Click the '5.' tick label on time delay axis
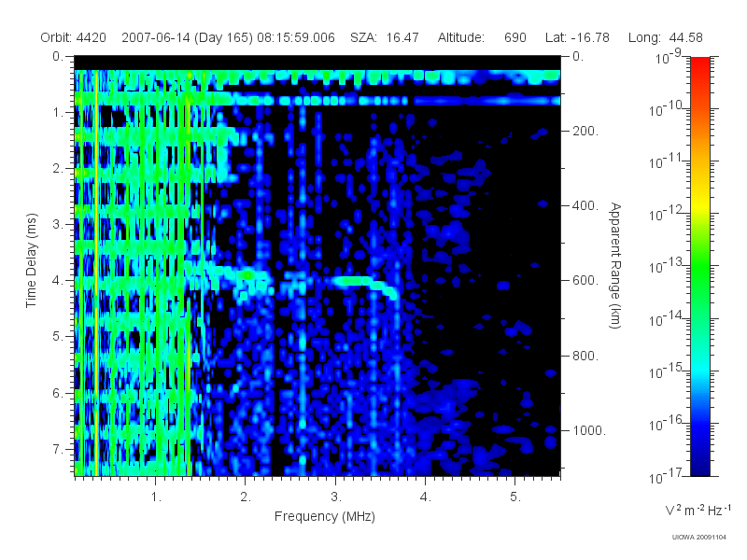Image resolution: width=747 pixels, height=560 pixels. click(x=58, y=336)
